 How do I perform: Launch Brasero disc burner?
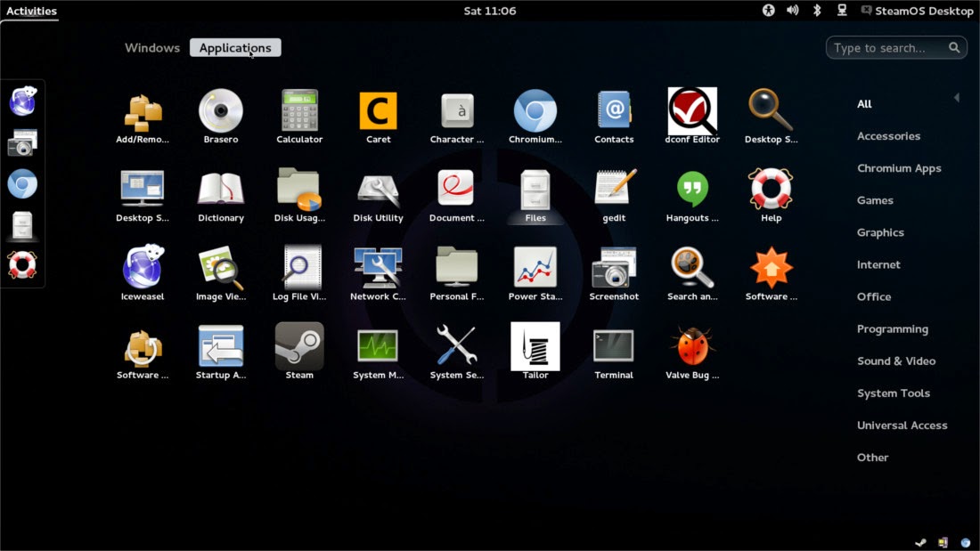coord(221,115)
